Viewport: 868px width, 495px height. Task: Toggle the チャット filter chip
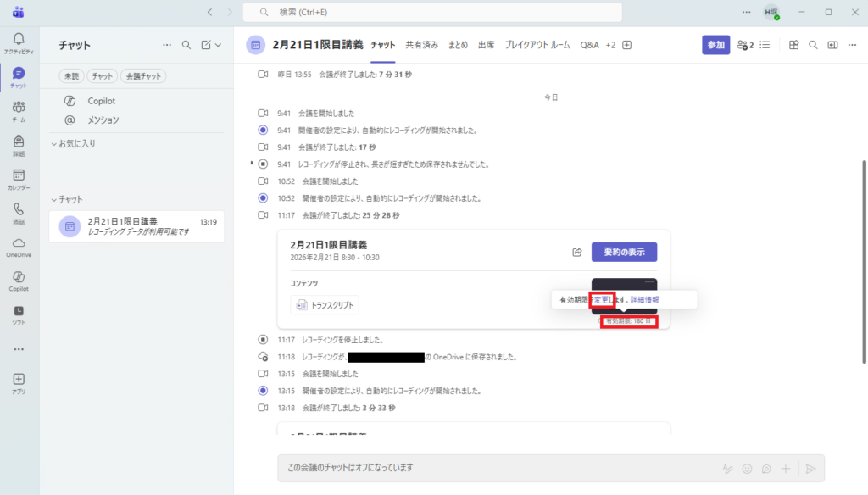[x=102, y=76]
